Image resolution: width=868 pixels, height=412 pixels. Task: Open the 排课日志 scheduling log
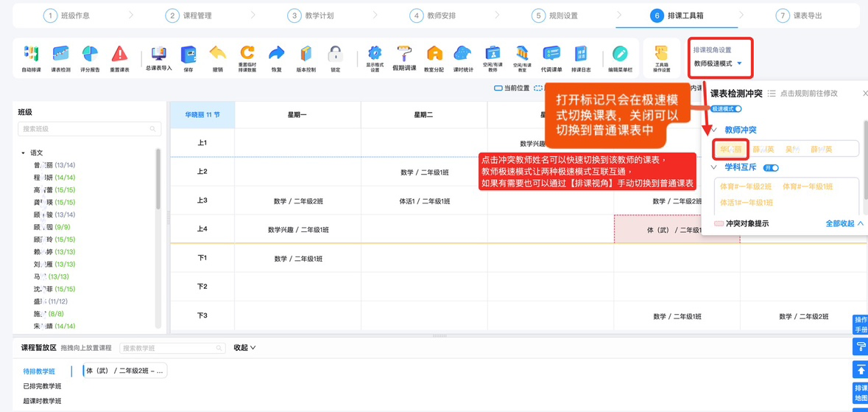pos(581,58)
